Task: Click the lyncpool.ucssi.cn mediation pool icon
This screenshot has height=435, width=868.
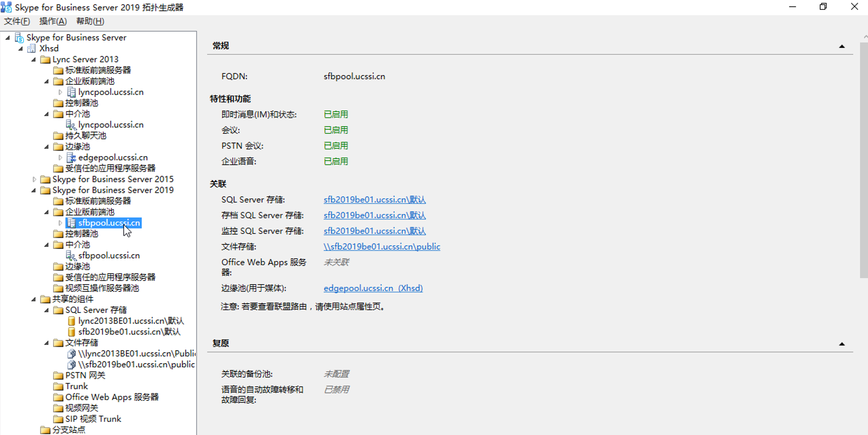Action: [71, 124]
